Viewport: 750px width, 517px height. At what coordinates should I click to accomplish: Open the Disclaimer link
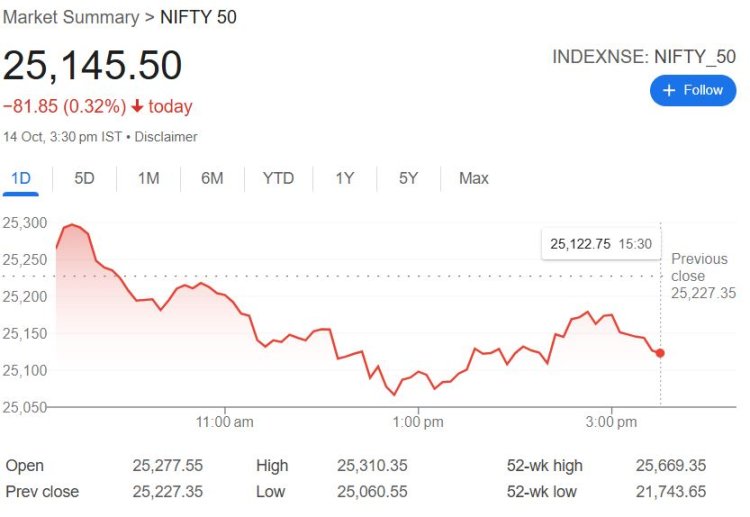(x=166, y=137)
